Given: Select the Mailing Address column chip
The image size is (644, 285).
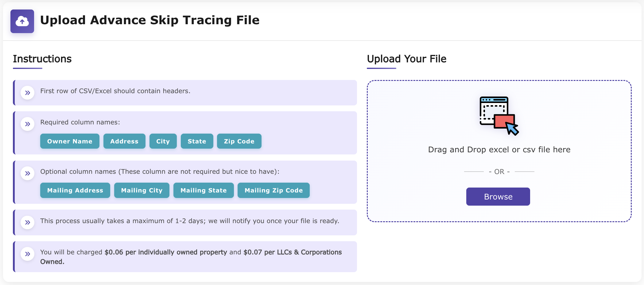Looking at the screenshot, I should pos(75,190).
